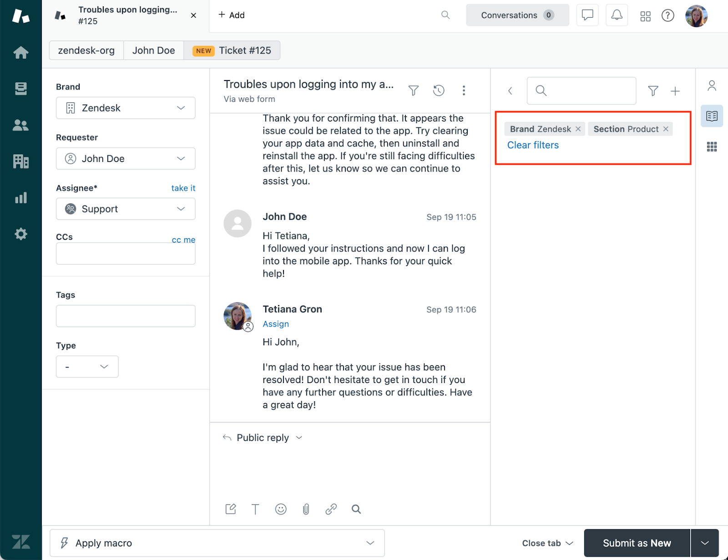Click Tetiana Gron's comment avatar
Image resolution: width=728 pixels, height=560 pixels.
(x=238, y=316)
